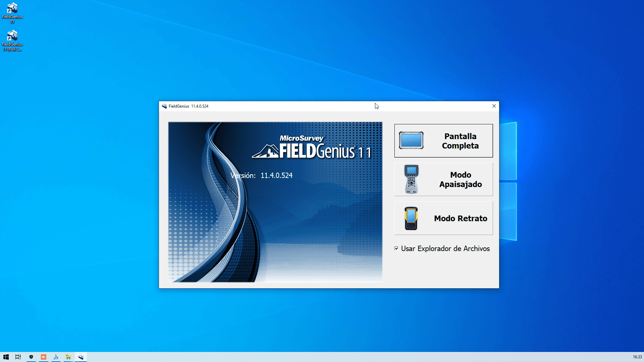The width and height of the screenshot is (644, 362).
Task: Open Windows Security shield in taskbar
Action: coord(31,357)
